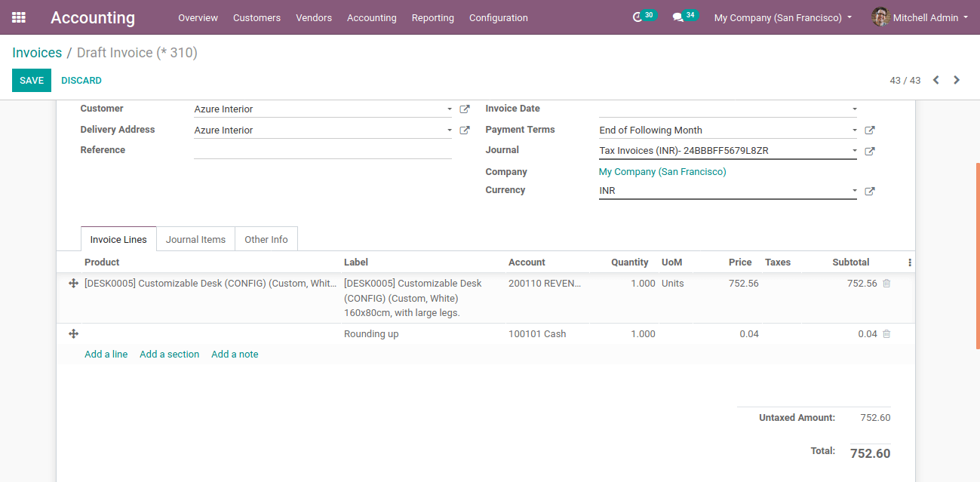980x482 pixels.
Task: Open the company switcher My Company (San Francisco)
Action: coord(782,17)
